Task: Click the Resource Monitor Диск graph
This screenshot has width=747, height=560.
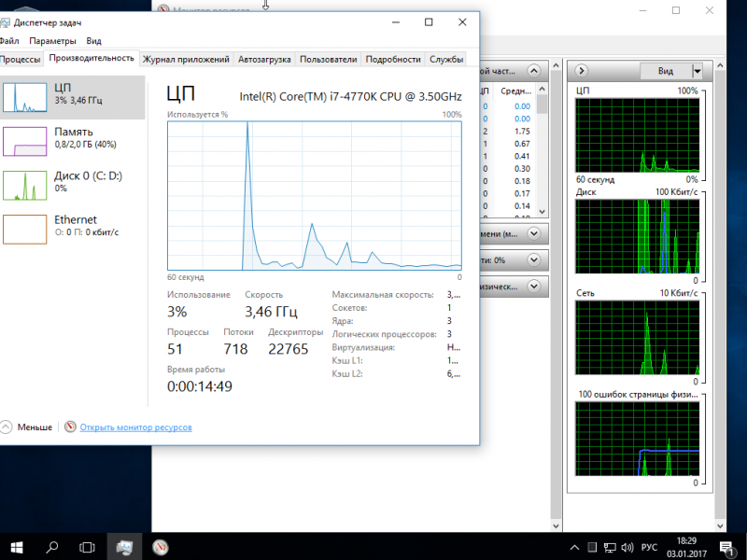Action: tap(637, 236)
